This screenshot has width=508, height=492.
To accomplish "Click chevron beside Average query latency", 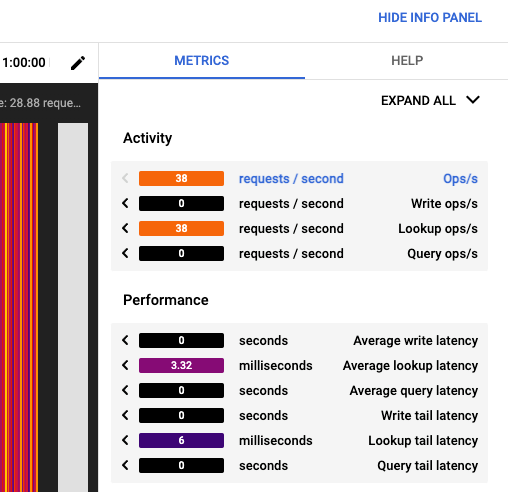I will 125,390.
